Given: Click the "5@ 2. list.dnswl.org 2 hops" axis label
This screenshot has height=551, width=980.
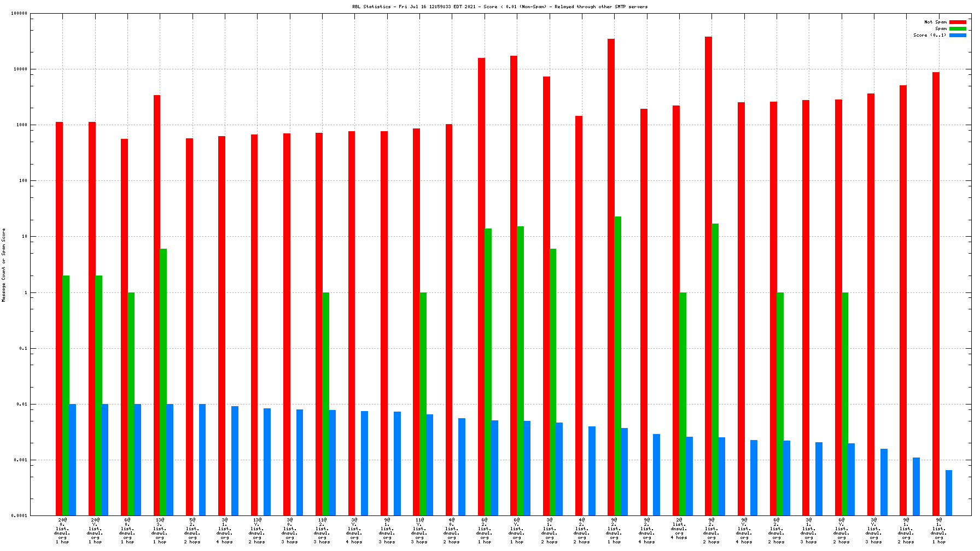Looking at the screenshot, I should [x=192, y=531].
